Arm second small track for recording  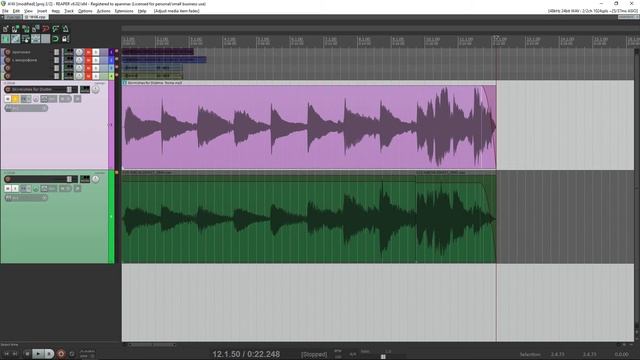[x=7, y=60]
